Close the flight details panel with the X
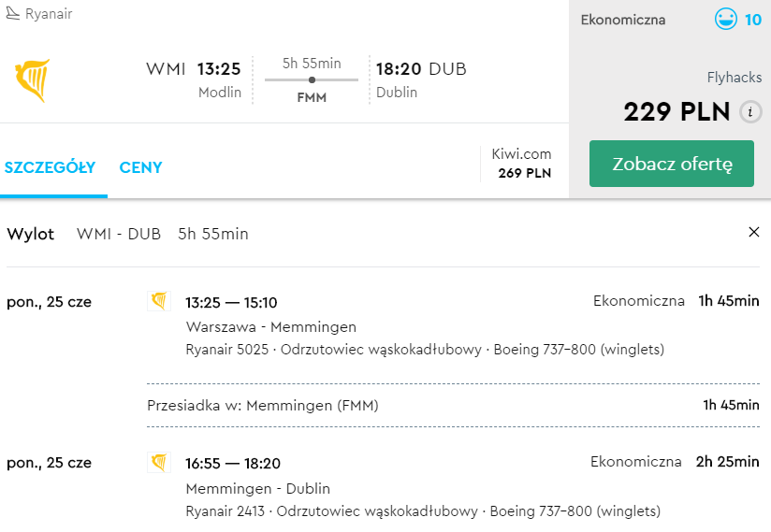 pos(754,232)
